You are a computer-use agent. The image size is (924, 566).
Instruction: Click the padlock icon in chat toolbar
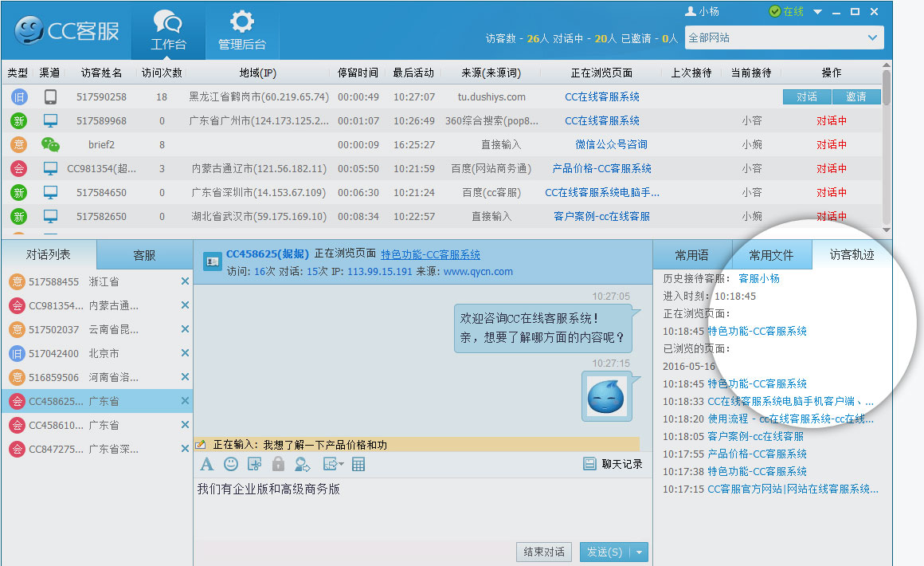[x=278, y=464]
